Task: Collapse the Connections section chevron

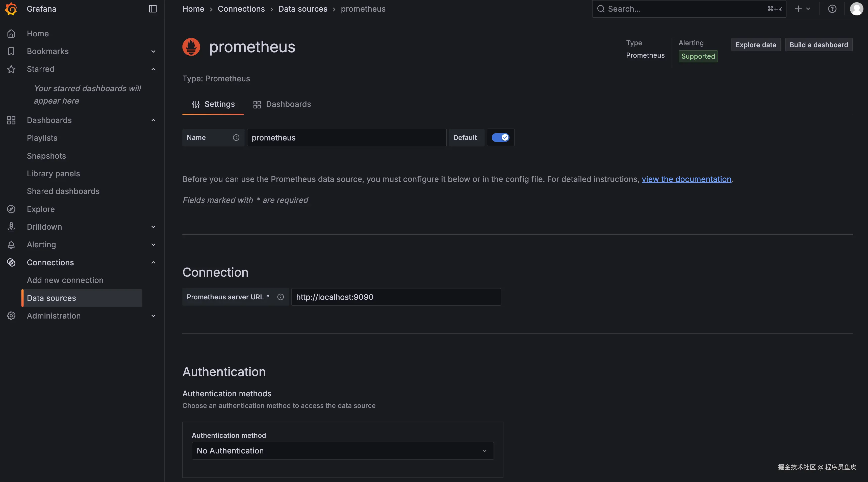Action: 153,262
